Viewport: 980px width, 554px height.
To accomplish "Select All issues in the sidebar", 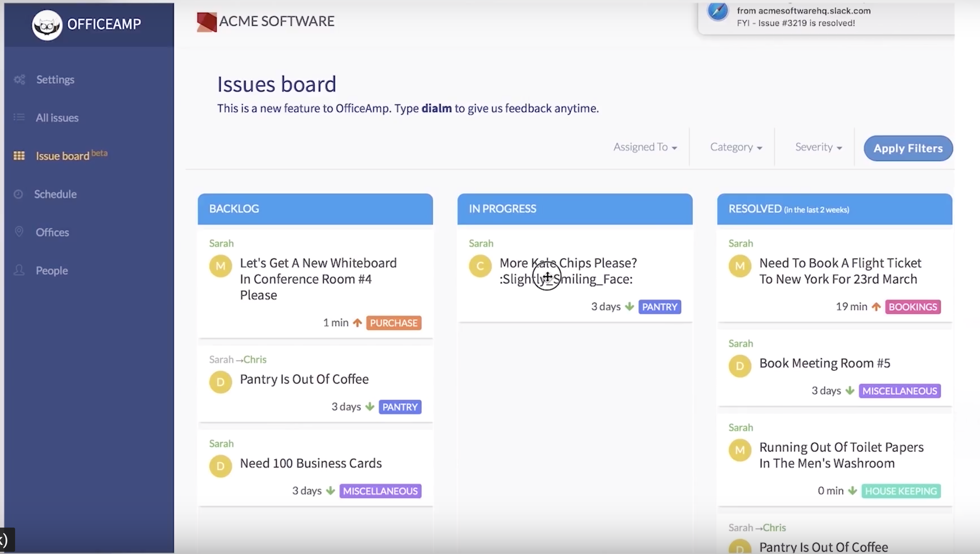I will (x=57, y=118).
